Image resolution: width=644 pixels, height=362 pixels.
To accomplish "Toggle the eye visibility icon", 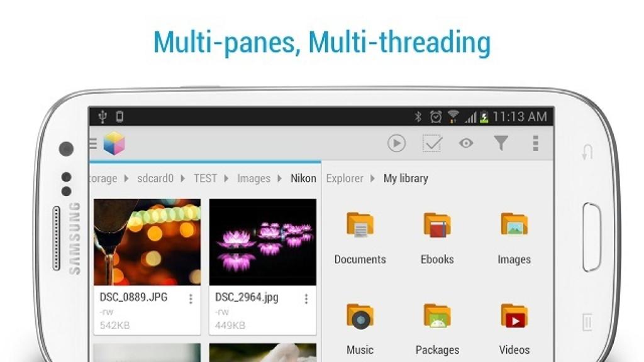I will tap(466, 143).
